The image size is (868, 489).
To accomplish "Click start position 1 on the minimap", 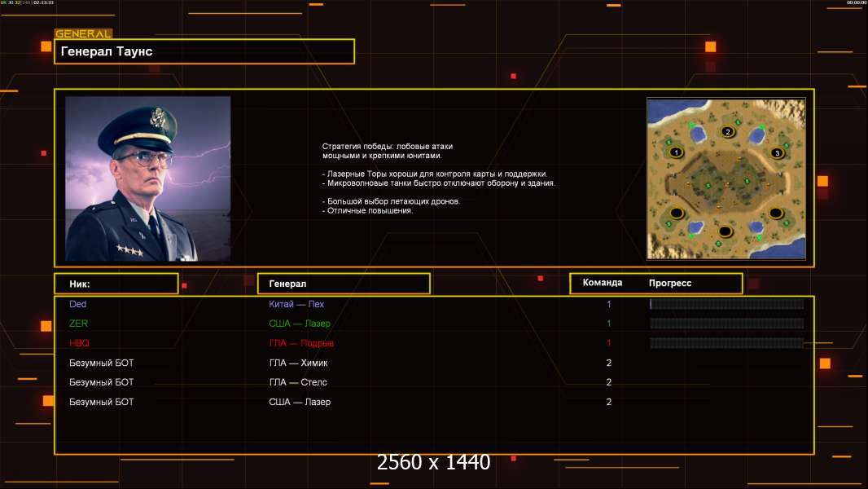I will [675, 152].
